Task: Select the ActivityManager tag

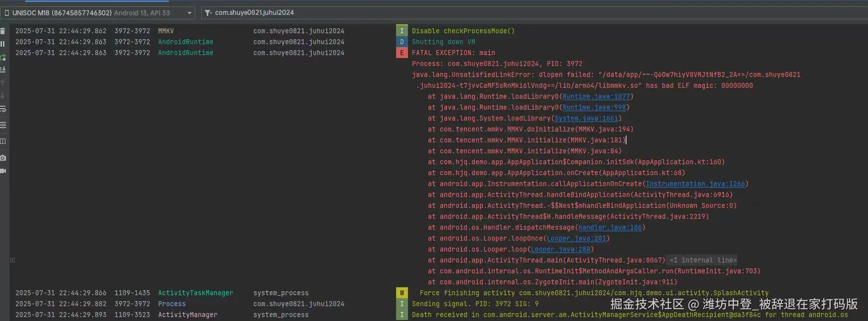Action: pos(187,315)
